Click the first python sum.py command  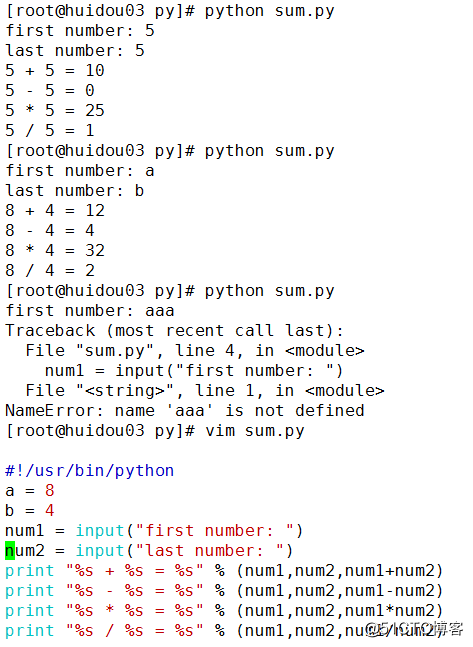click(x=270, y=11)
